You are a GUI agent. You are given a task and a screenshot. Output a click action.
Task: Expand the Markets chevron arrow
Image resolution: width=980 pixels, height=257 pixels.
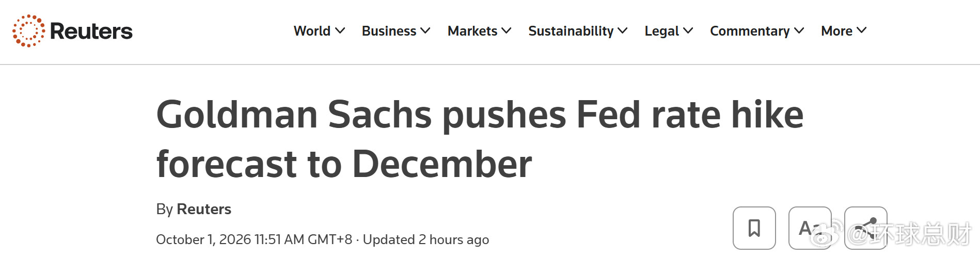tap(506, 31)
